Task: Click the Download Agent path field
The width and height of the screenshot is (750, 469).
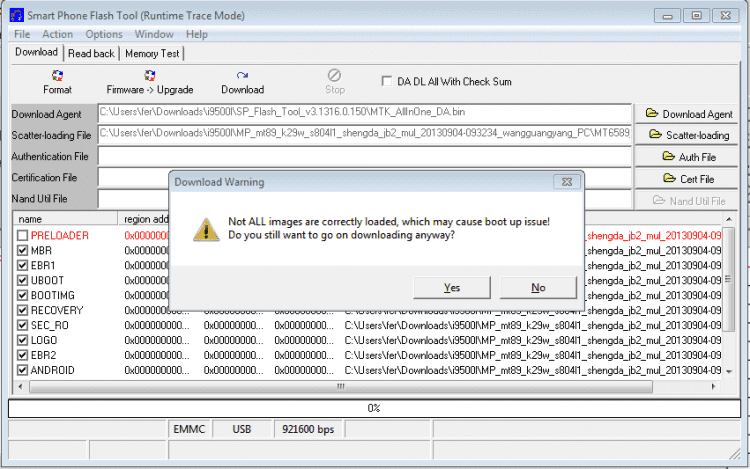Action: coord(364,113)
